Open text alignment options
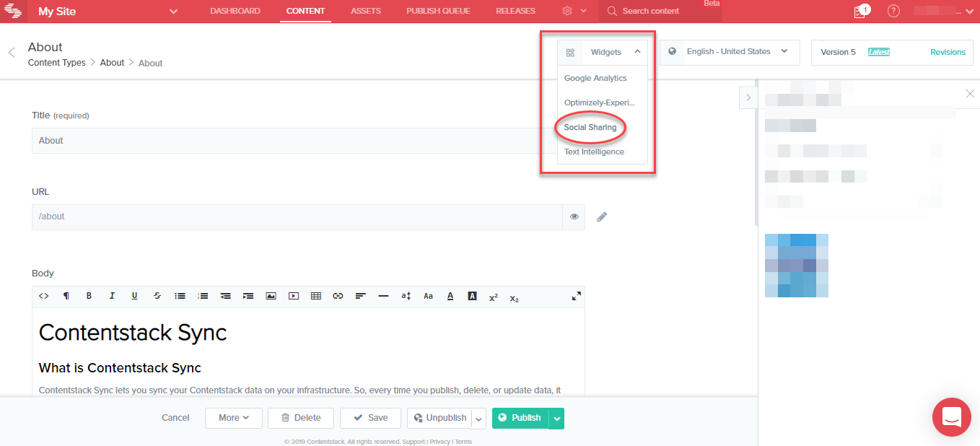This screenshot has width=980, height=446. (361, 296)
